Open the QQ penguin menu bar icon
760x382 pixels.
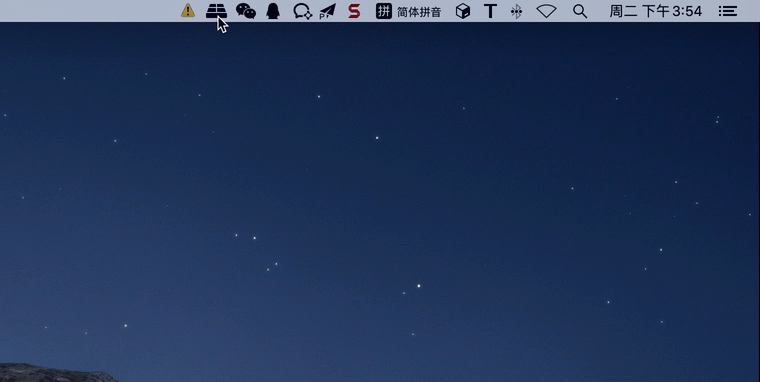tap(273, 11)
